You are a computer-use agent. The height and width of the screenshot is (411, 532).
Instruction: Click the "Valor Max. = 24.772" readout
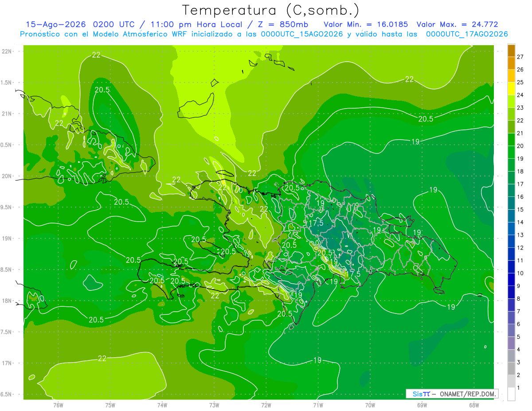tap(457, 24)
